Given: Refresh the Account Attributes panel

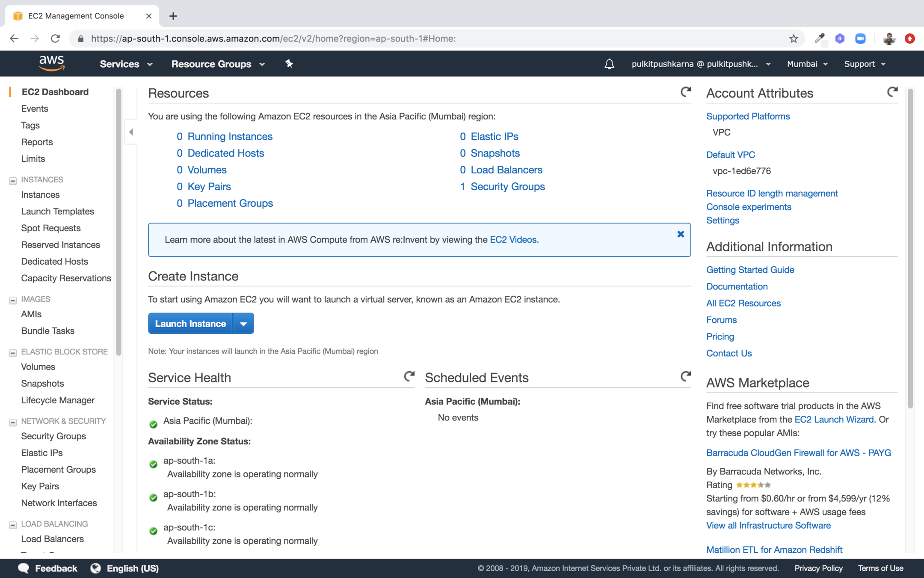Looking at the screenshot, I should pos(892,92).
